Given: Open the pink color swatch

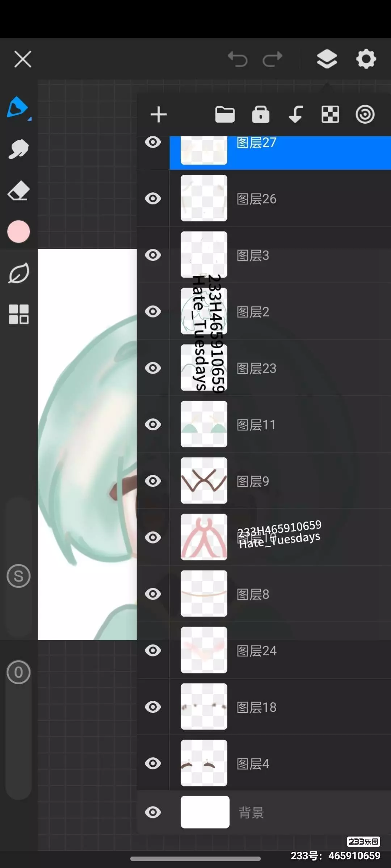Looking at the screenshot, I should (18, 231).
